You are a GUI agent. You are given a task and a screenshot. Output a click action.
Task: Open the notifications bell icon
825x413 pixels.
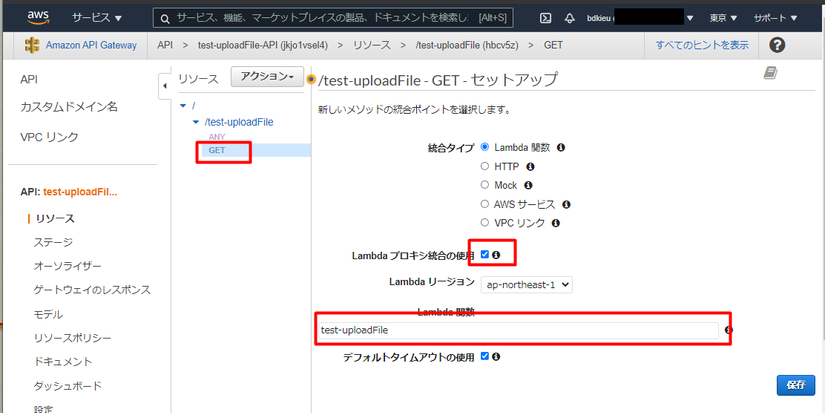[569, 18]
